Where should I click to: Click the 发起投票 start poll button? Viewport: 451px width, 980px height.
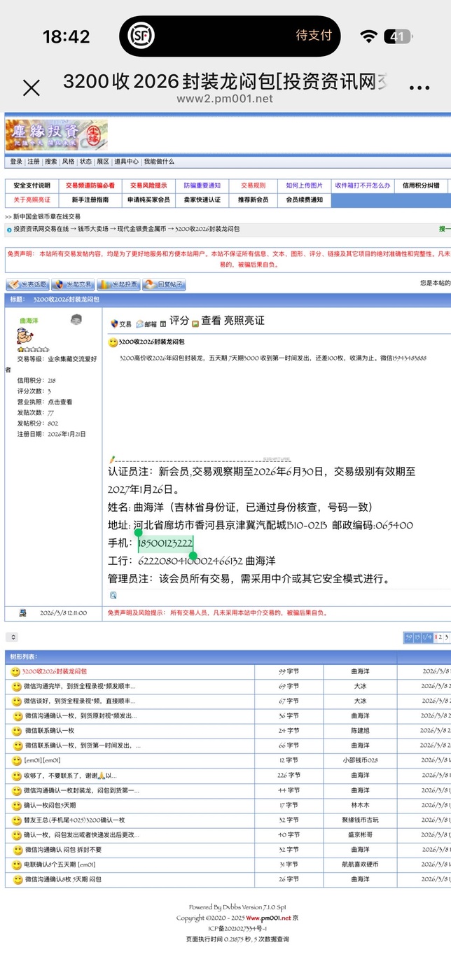[118, 284]
